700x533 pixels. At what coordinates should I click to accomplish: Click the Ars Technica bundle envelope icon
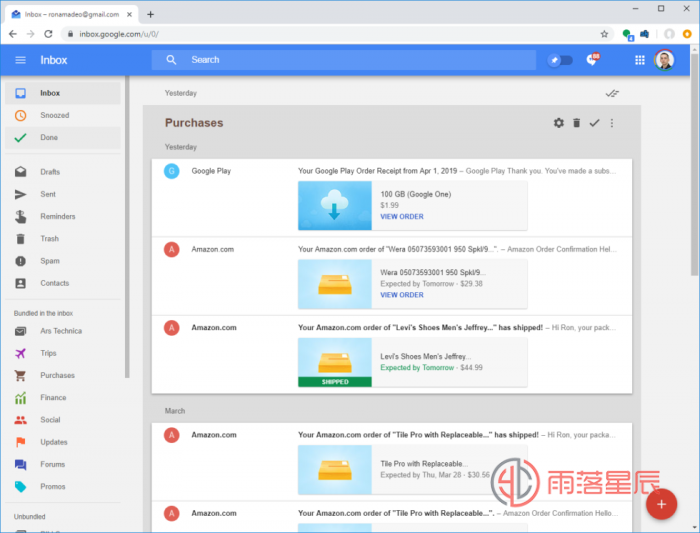[21, 331]
